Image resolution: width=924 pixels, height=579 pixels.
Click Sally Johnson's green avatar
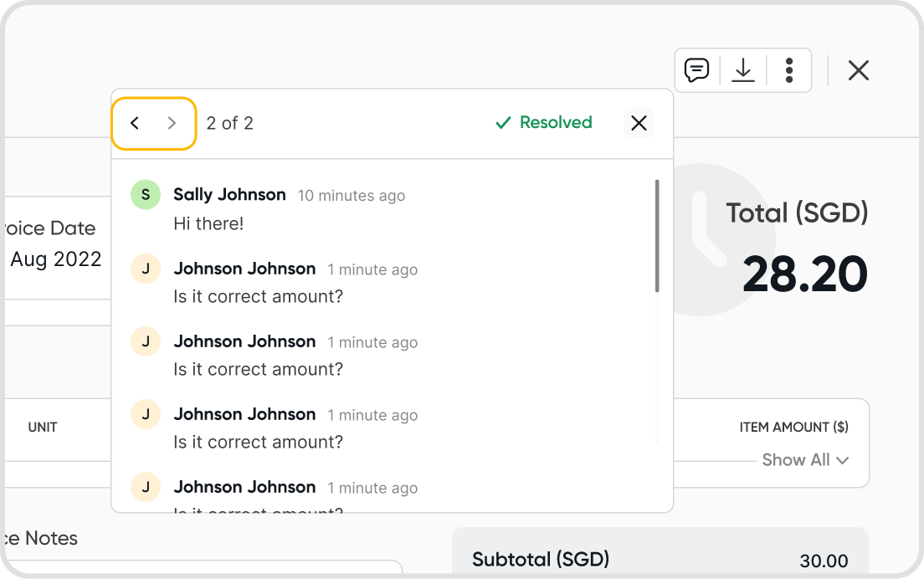[146, 195]
